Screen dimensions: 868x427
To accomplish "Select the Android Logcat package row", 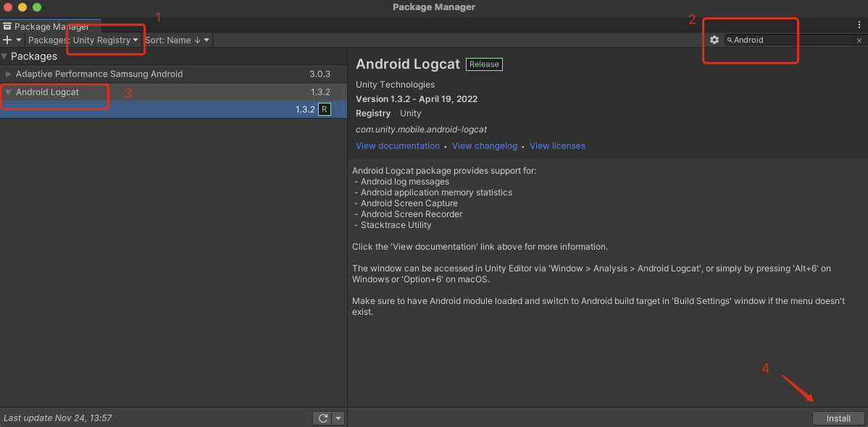I will click(x=173, y=93).
